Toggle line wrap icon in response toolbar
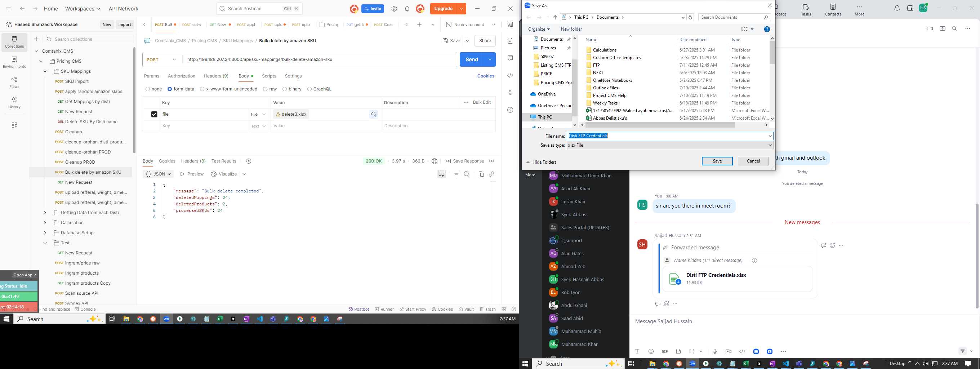The width and height of the screenshot is (980, 369). point(442,174)
